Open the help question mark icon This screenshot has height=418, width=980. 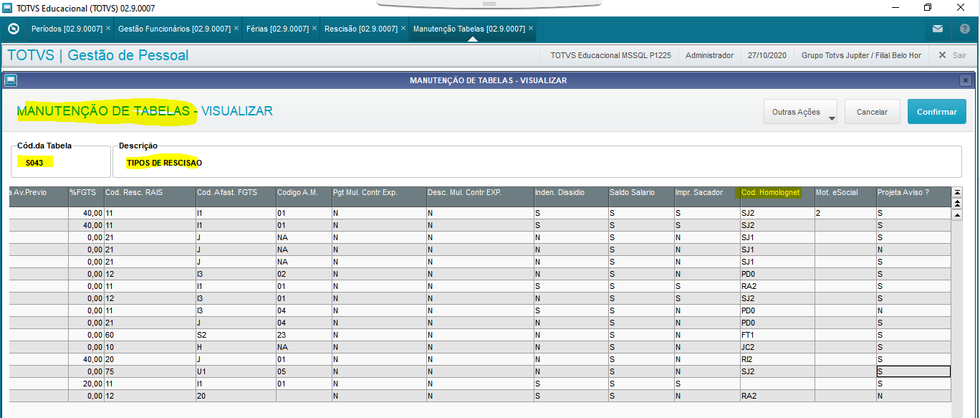coord(964,29)
